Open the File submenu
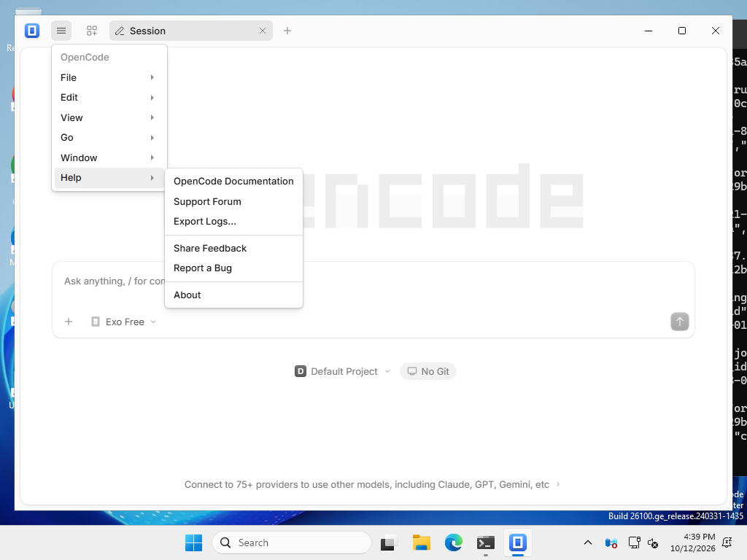This screenshot has width=747, height=560. 109,77
